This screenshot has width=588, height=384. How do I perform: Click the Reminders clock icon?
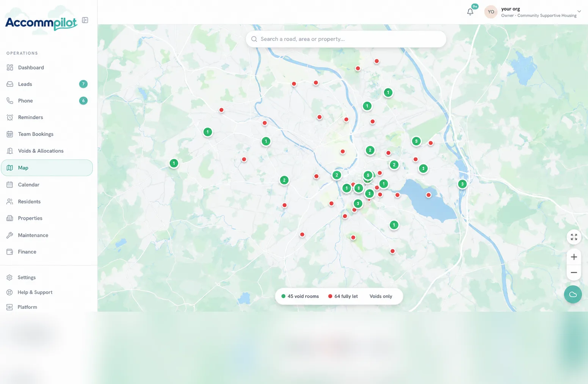(10, 117)
